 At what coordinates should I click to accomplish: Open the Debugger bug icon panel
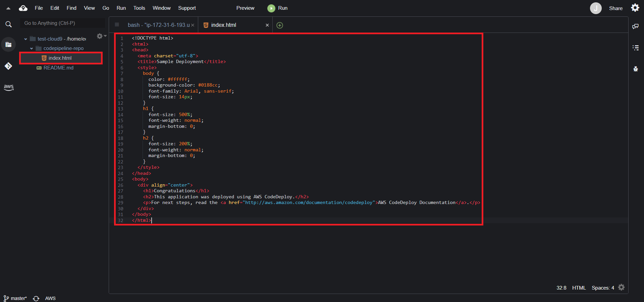(x=635, y=69)
